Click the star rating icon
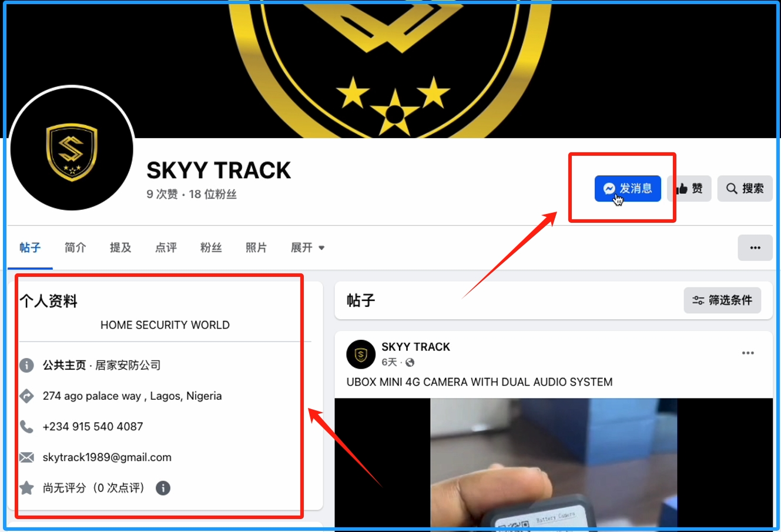 click(26, 488)
